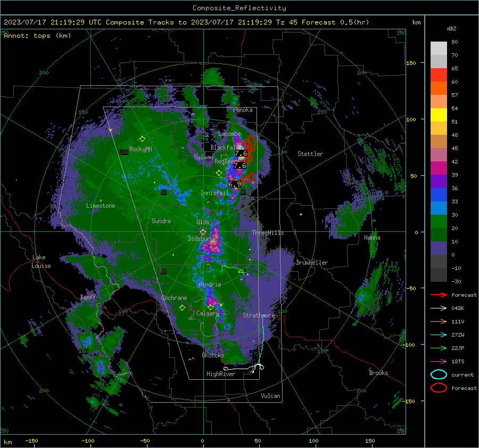Click the yellow diamond marker above RockyMH

142,139
